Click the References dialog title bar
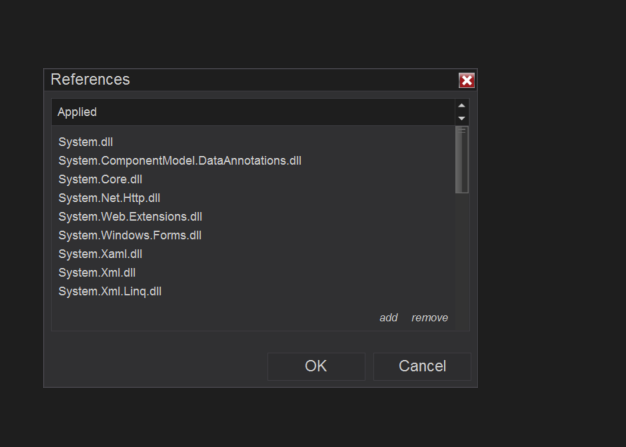Image resolution: width=626 pixels, height=447 pixels. [250, 80]
